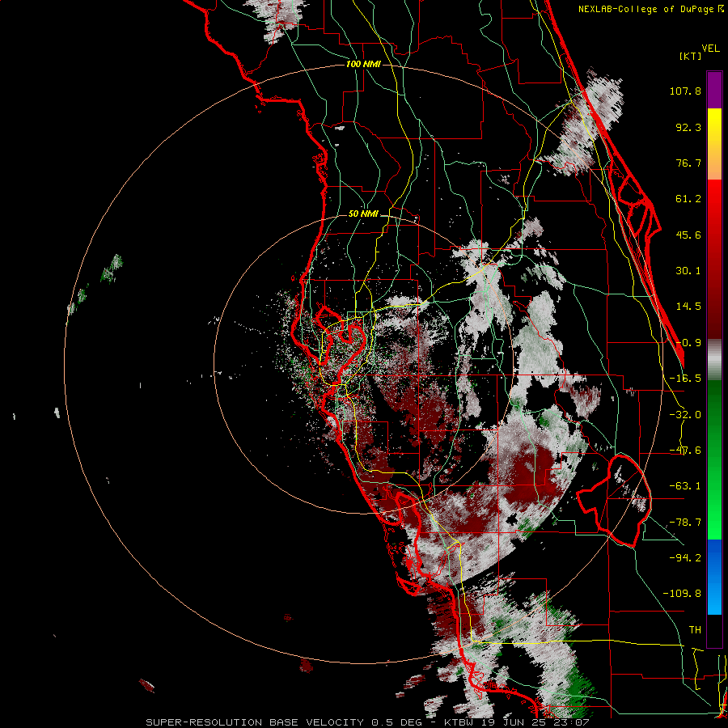Image resolution: width=728 pixels, height=728 pixels.
Task: Select the 76.7 velocity scale label
Action: (688, 163)
